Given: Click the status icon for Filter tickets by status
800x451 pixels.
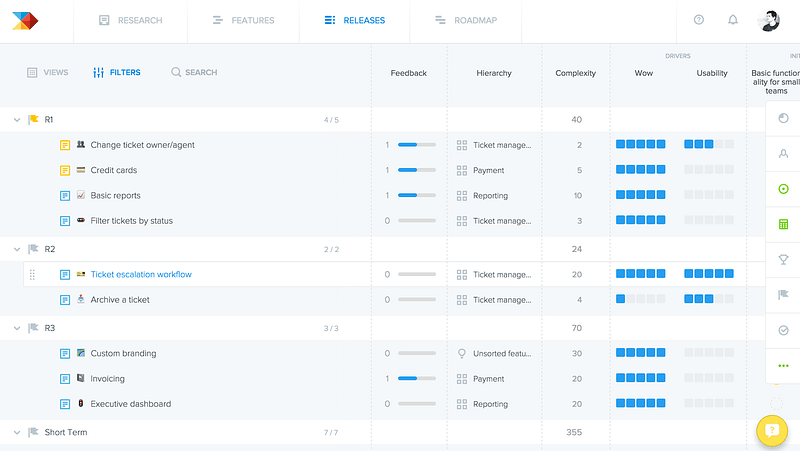Looking at the screenshot, I should click(x=65, y=221).
